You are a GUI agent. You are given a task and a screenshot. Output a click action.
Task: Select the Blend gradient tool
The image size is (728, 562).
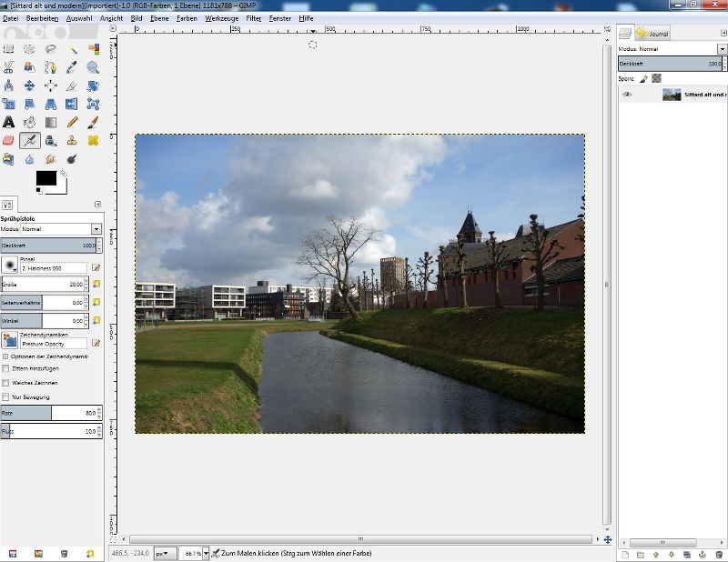51,122
